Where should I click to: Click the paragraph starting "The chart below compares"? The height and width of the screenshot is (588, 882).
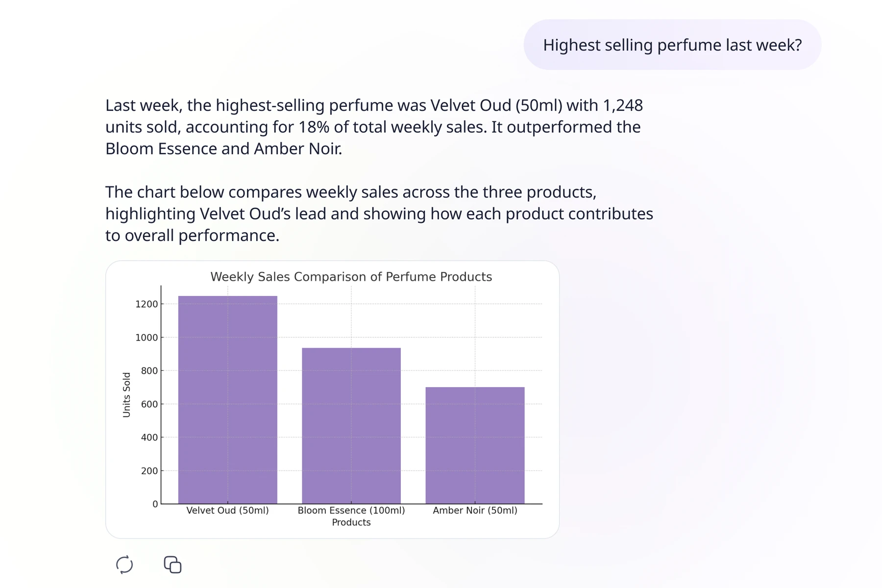[379, 214]
